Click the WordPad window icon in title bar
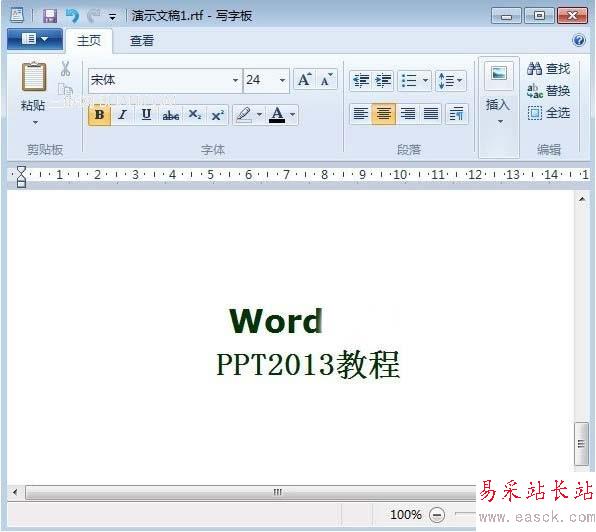Viewport: 596px width, 532px height. pos(17,16)
